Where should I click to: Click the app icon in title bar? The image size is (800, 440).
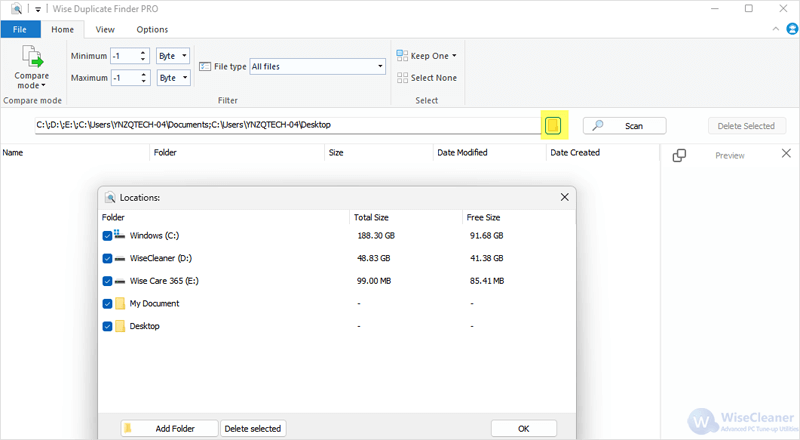[x=16, y=9]
